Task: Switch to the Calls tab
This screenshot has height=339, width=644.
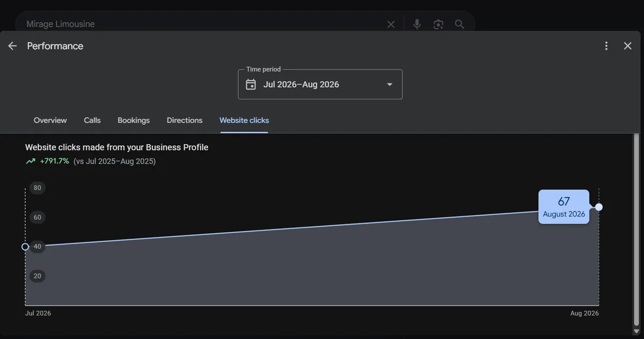Action: 92,120
